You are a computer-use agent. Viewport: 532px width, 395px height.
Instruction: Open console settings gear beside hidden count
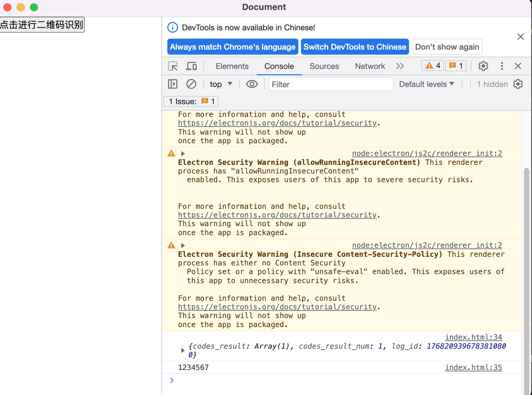tap(518, 84)
